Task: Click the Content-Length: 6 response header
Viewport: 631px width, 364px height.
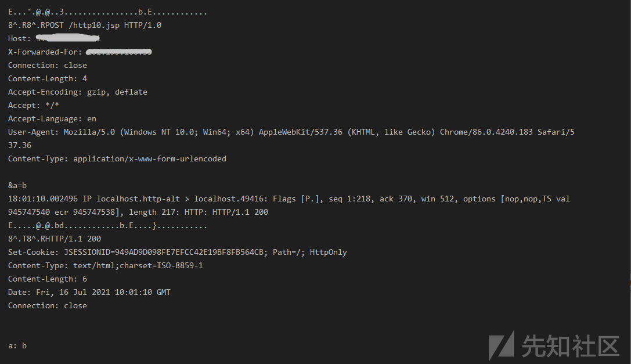Action: coord(48,279)
